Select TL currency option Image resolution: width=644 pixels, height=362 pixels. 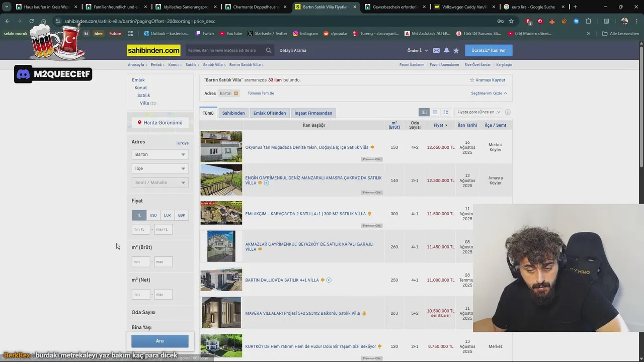click(139, 215)
